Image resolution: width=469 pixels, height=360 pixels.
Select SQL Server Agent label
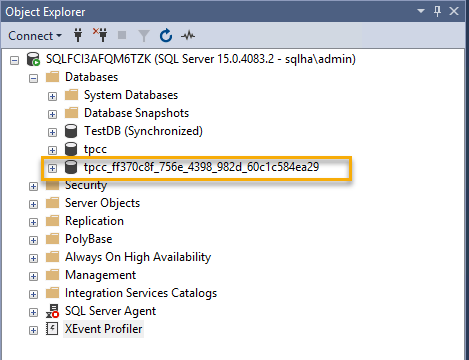tap(110, 311)
